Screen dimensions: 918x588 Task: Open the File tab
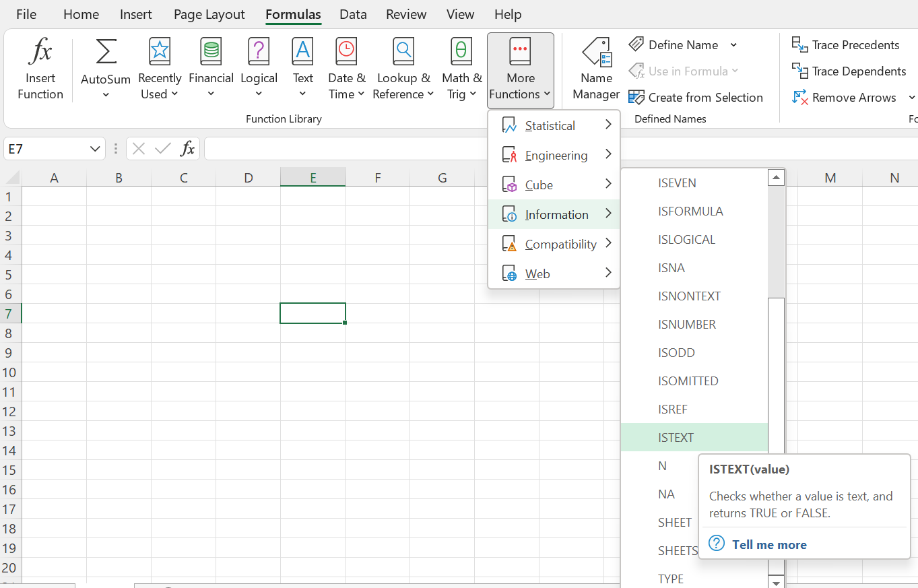(x=26, y=14)
